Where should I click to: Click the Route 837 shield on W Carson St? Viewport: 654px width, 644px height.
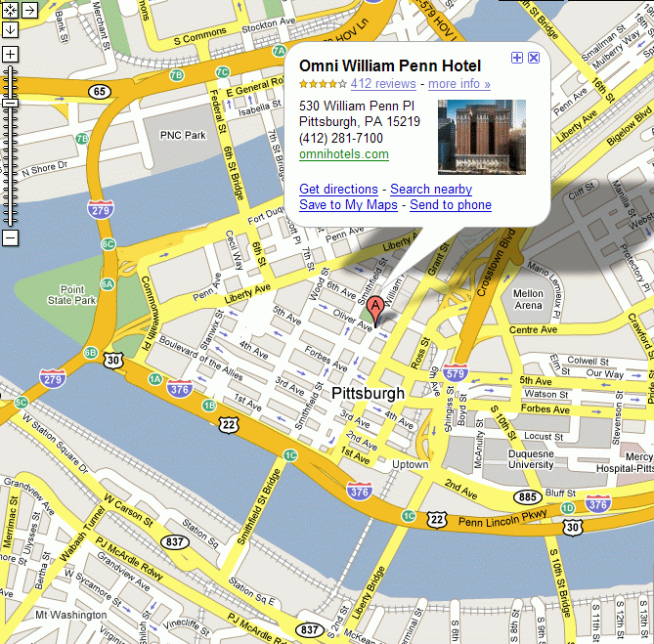175,541
